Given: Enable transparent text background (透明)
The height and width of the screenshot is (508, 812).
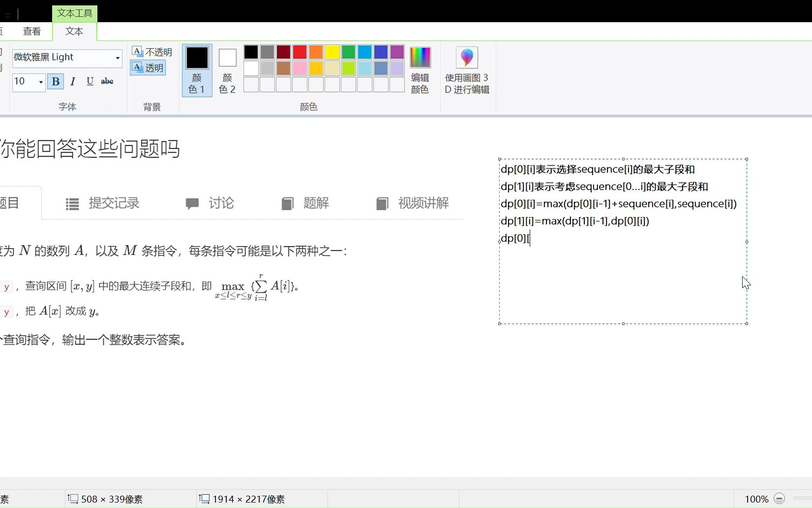Looking at the screenshot, I should [147, 68].
